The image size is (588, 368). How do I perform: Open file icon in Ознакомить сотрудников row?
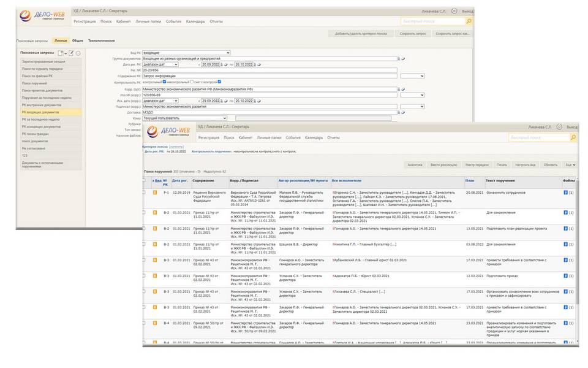tap(565, 193)
